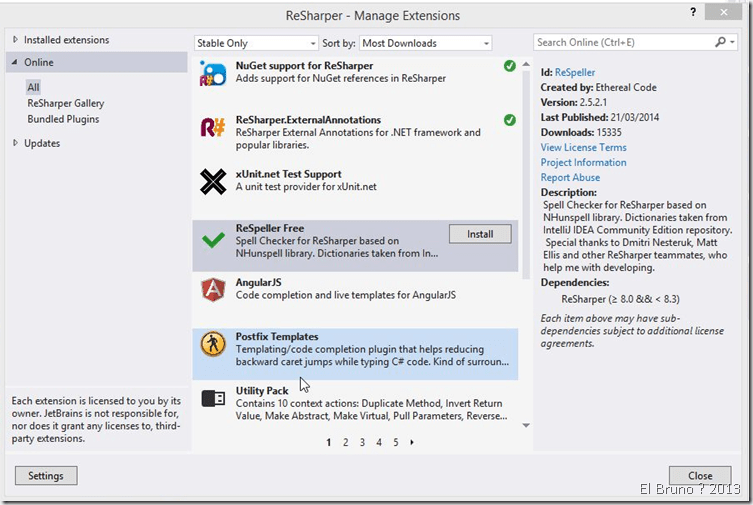Click the Postfix Templates icon
The height and width of the screenshot is (505, 753).
click(x=213, y=345)
